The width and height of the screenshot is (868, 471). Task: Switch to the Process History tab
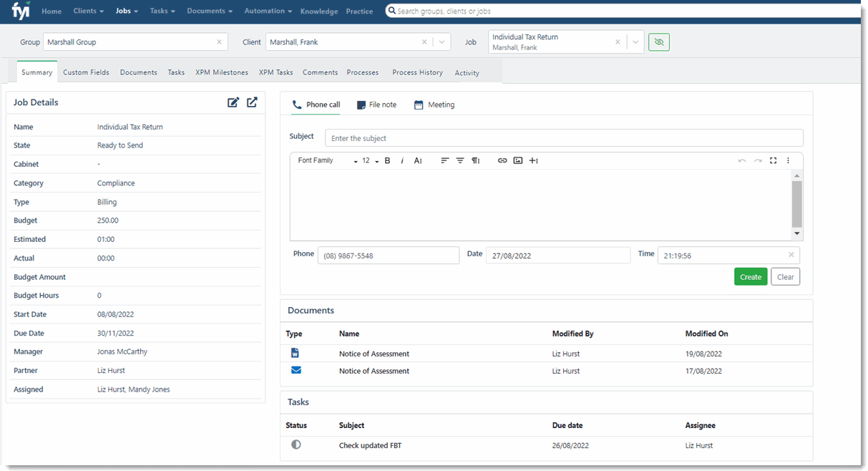pos(417,72)
